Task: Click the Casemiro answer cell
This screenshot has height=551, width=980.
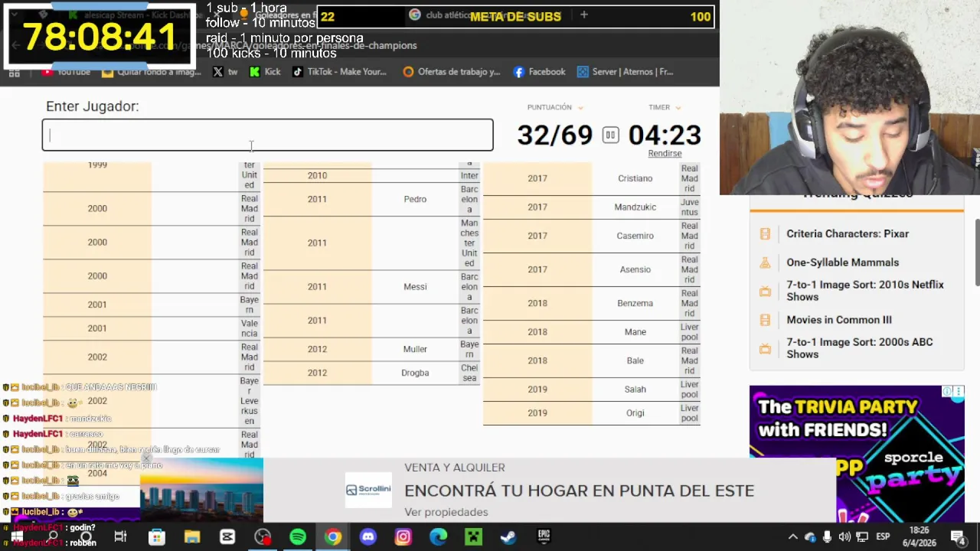Action: click(635, 236)
